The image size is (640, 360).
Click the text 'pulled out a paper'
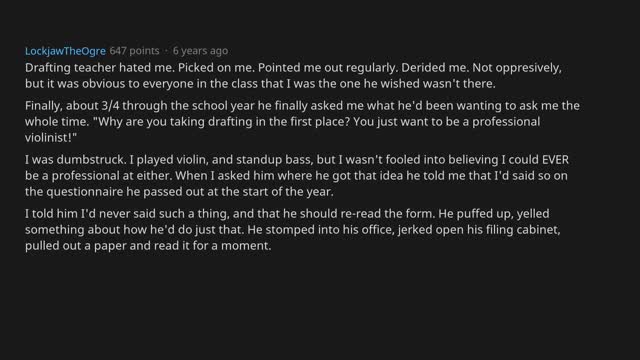click(x=76, y=246)
